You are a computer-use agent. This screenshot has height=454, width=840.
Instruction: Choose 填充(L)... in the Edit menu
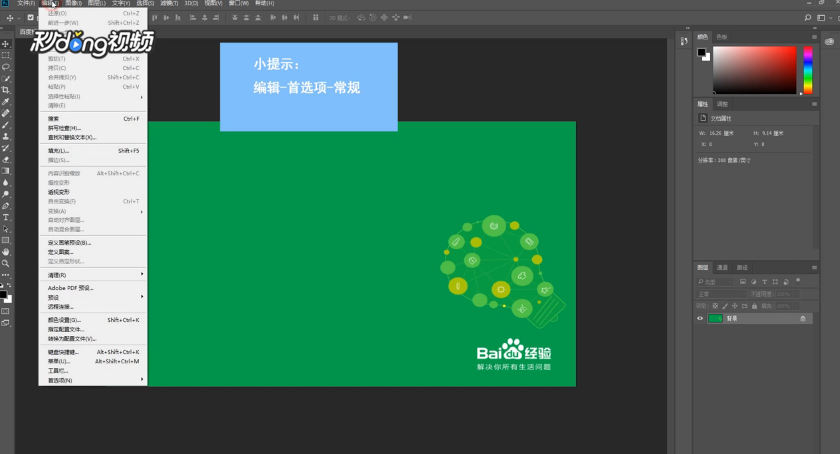coord(93,151)
